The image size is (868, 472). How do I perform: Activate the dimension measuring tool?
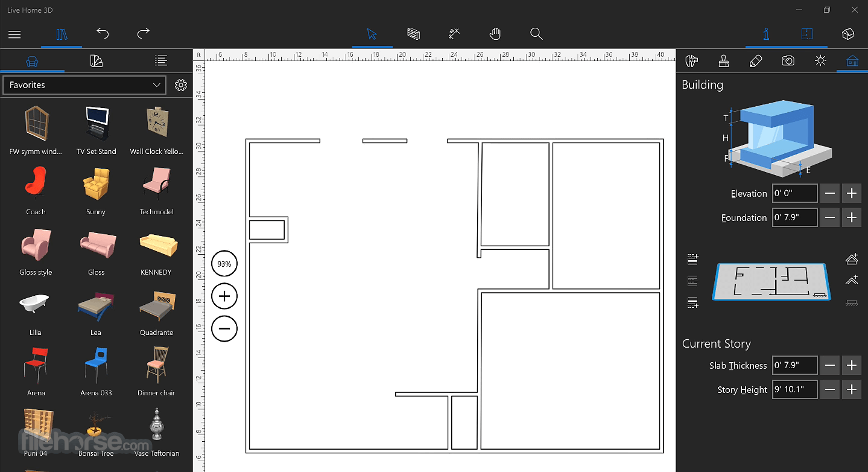tap(454, 34)
